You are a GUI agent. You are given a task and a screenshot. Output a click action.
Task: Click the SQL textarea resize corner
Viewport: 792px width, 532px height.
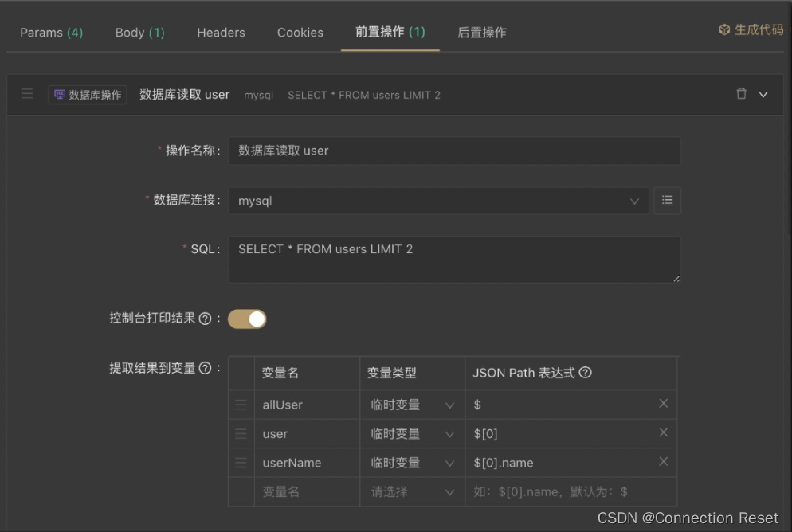[676, 279]
